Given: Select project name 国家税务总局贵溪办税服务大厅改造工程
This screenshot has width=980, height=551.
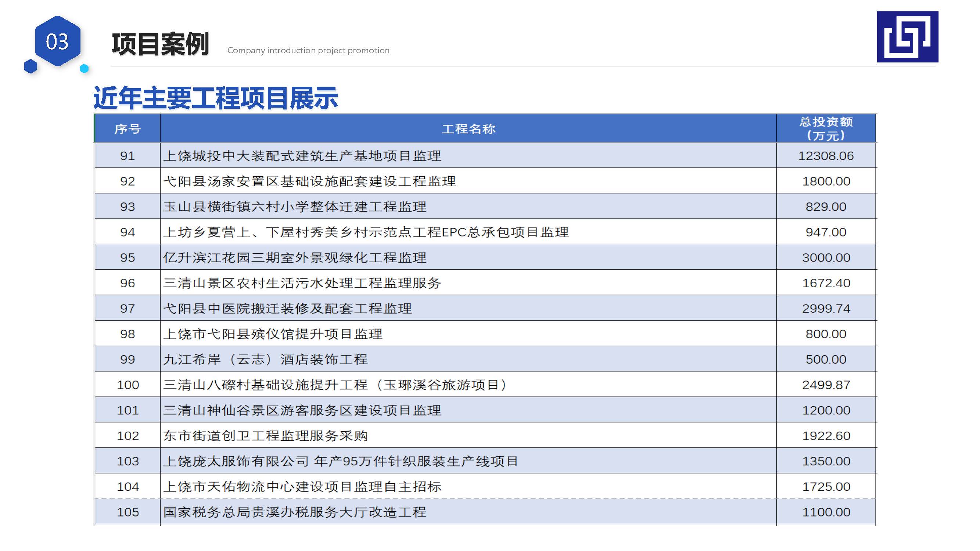Looking at the screenshot, I should tap(295, 512).
